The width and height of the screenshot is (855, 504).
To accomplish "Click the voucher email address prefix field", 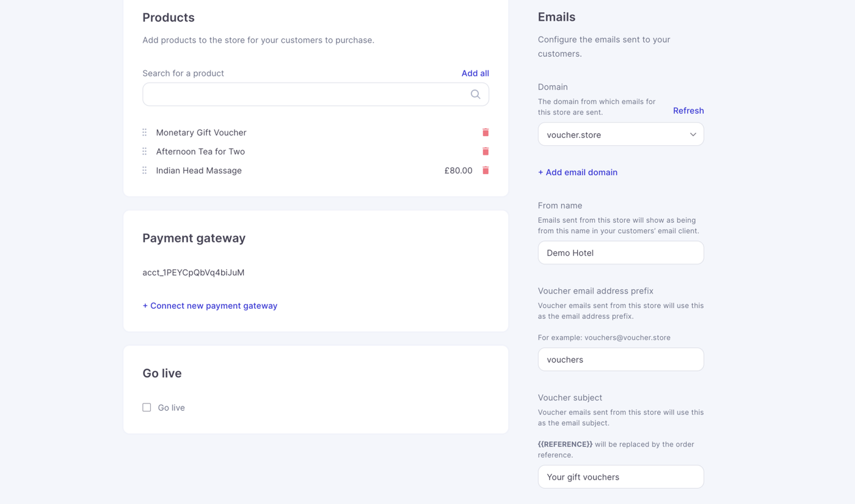I will [x=620, y=359].
